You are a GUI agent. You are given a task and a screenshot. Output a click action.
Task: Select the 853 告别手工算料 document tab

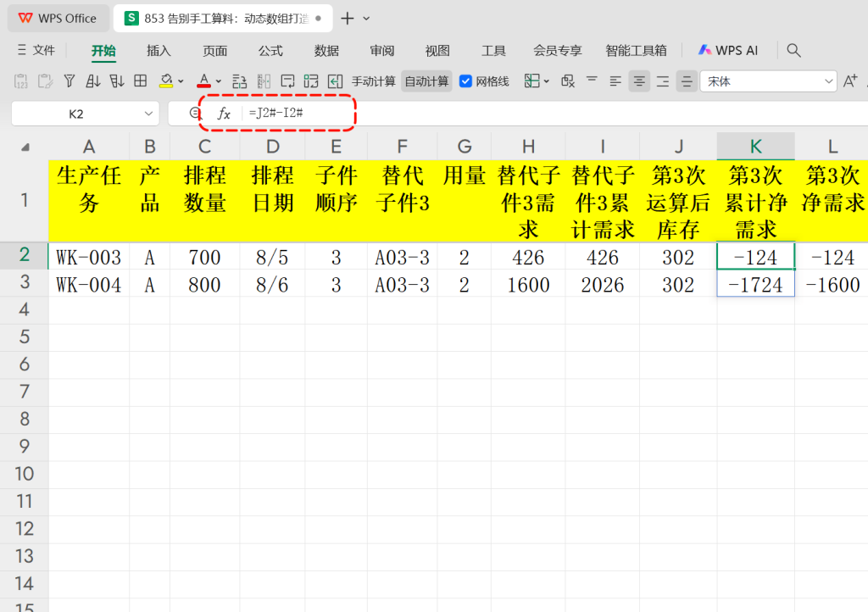point(223,19)
